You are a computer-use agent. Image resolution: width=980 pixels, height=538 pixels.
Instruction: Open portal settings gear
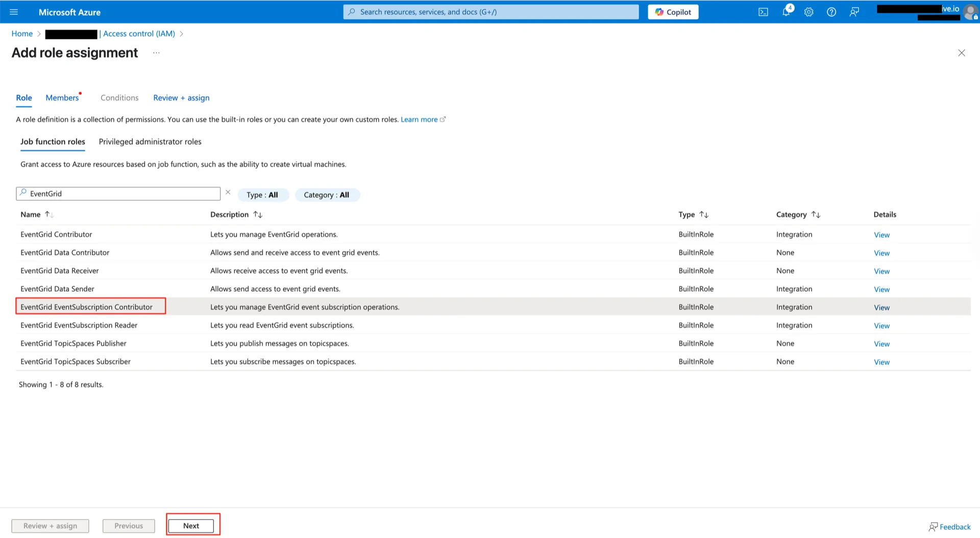pos(808,12)
